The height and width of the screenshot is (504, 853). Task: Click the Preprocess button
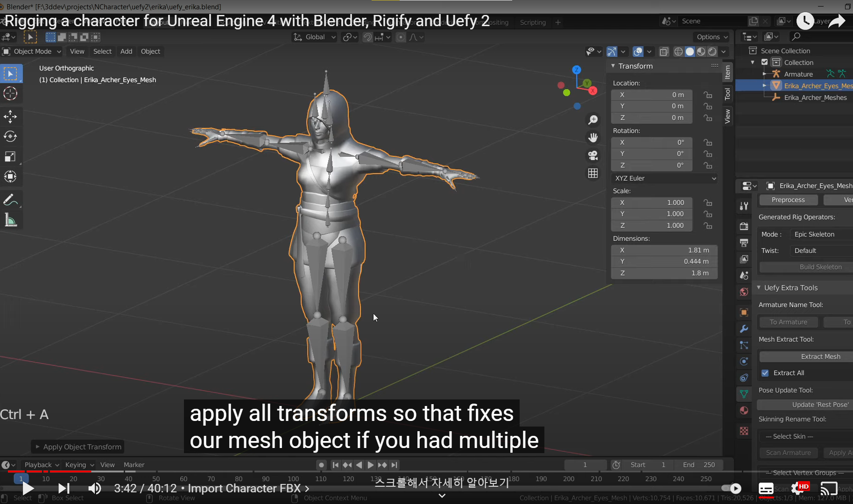(788, 200)
